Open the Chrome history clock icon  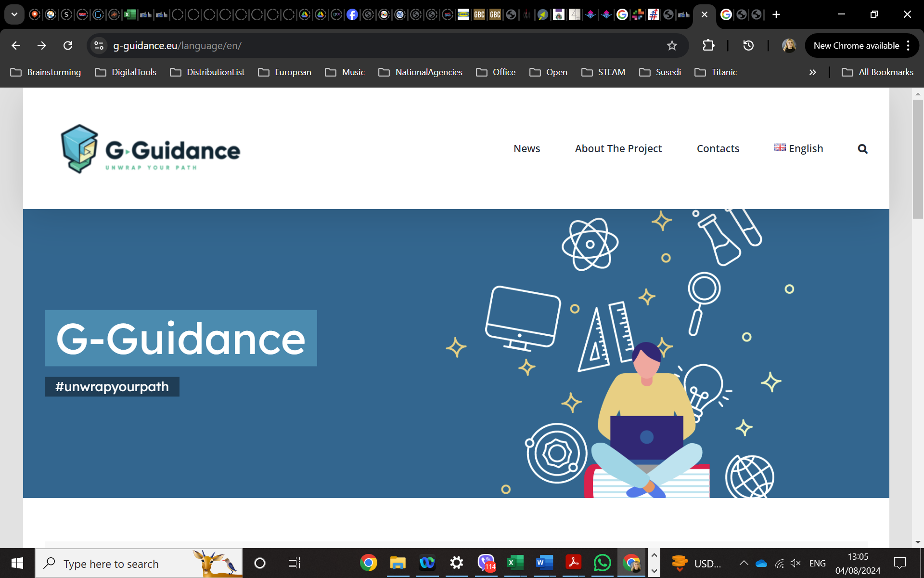click(x=748, y=45)
